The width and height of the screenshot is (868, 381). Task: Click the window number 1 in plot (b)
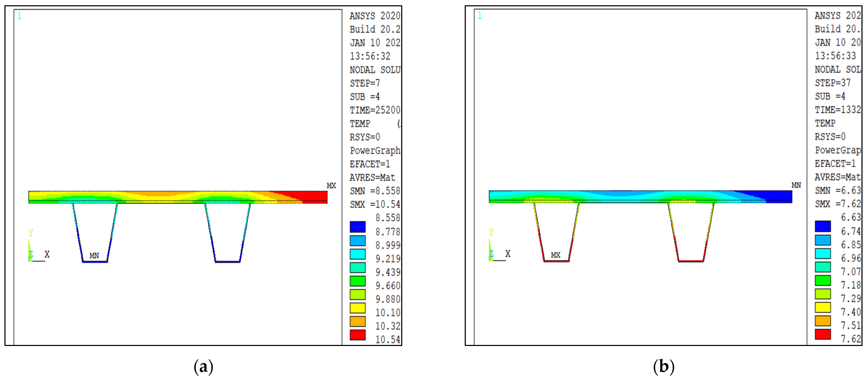[480, 15]
